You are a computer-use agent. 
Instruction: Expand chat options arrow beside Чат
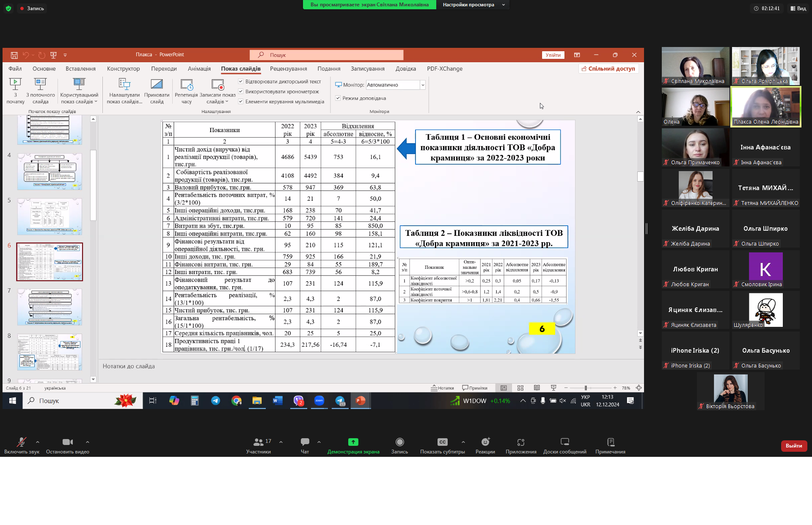click(x=319, y=442)
